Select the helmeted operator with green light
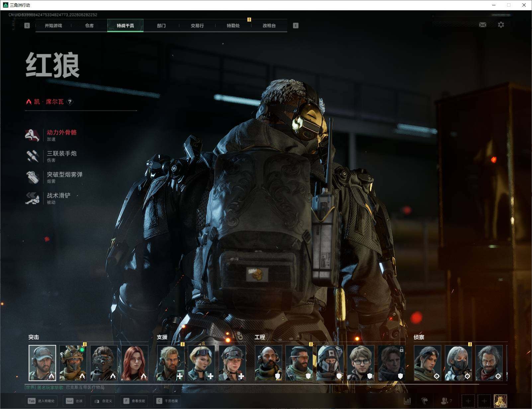The image size is (532, 409). click(x=73, y=363)
